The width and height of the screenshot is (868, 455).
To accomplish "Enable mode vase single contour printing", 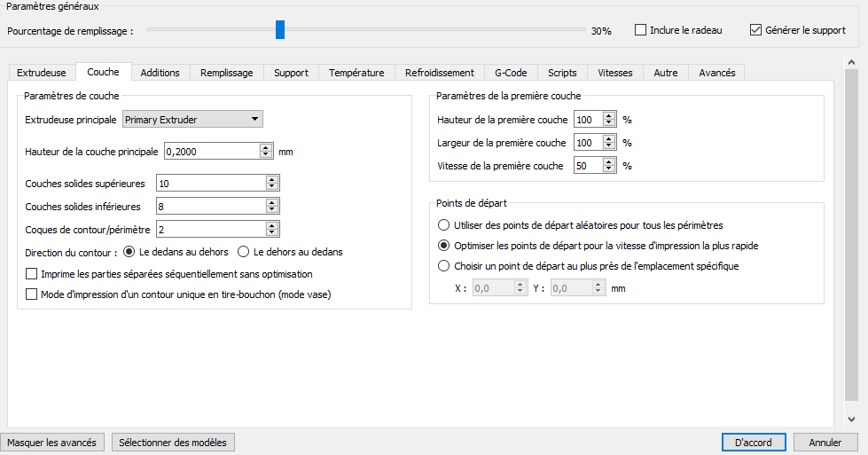I will click(33, 294).
